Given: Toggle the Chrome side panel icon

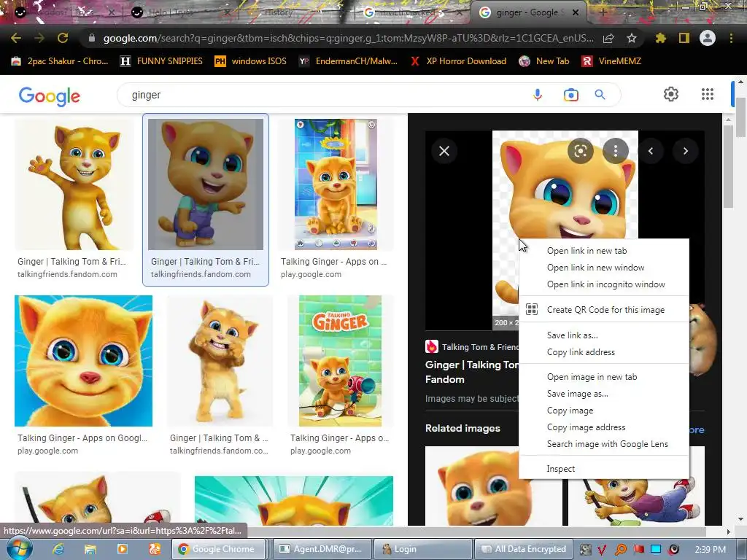Looking at the screenshot, I should pos(684,38).
